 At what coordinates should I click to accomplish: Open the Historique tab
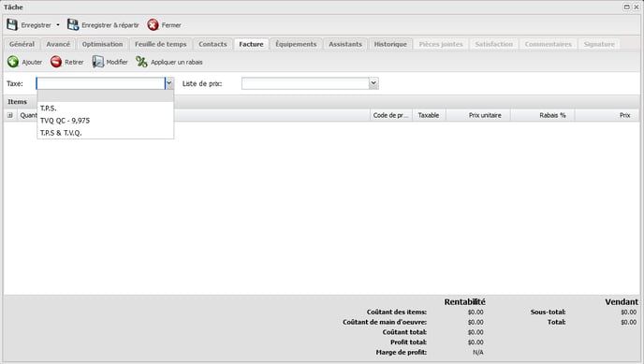coord(390,44)
